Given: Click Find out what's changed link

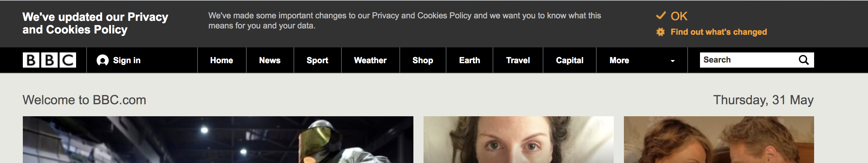Looking at the screenshot, I should tap(718, 32).
